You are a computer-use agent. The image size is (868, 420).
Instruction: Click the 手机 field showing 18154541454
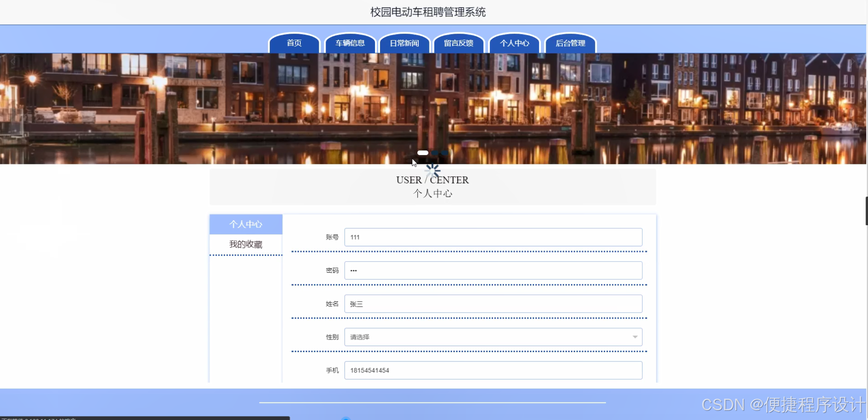click(x=493, y=370)
